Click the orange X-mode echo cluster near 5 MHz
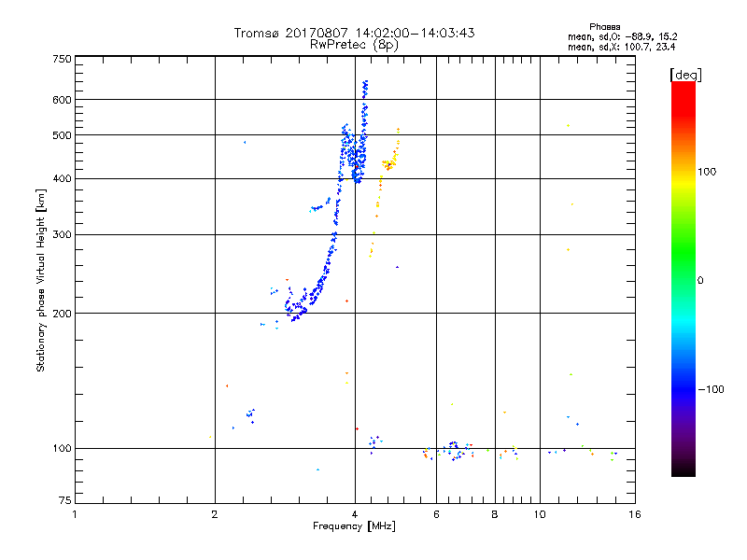Image resolution: width=747 pixels, height=560 pixels. [390, 163]
